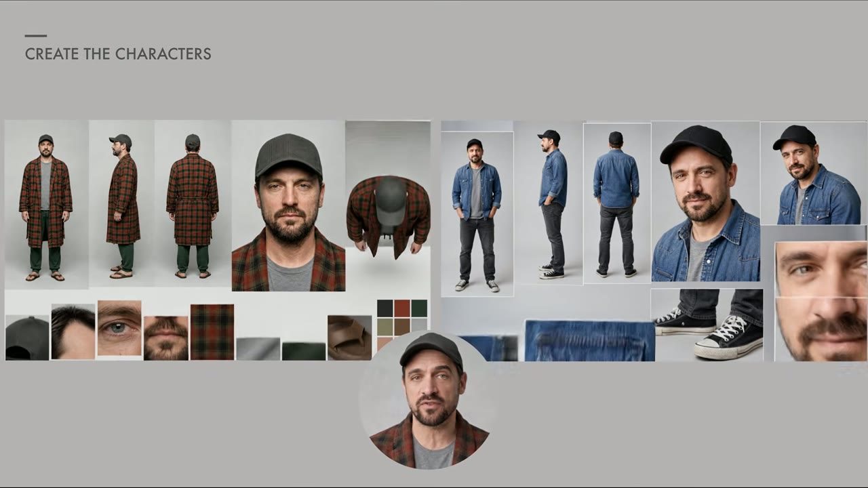This screenshot has height=488, width=868.
Task: Pick the rust red palette swatch
Action: (x=402, y=308)
